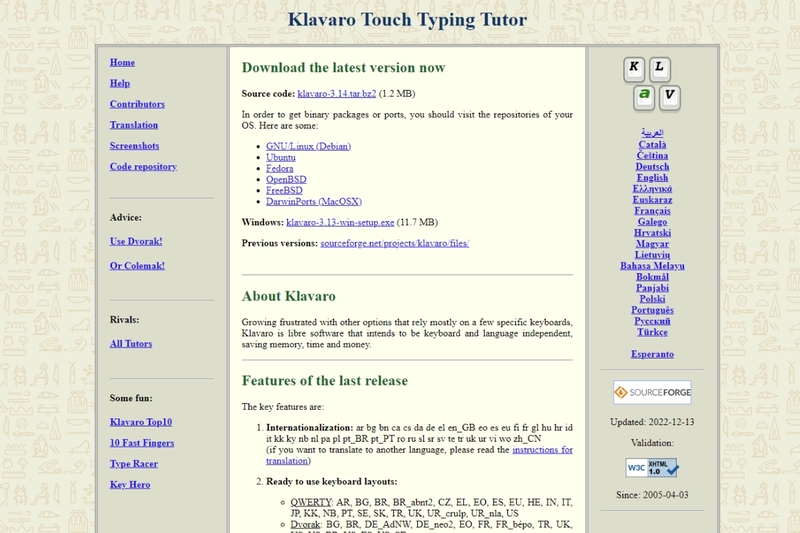Screen dimensions: 800x533
Task: Open the All Tutors rivals link
Action: click(x=131, y=344)
